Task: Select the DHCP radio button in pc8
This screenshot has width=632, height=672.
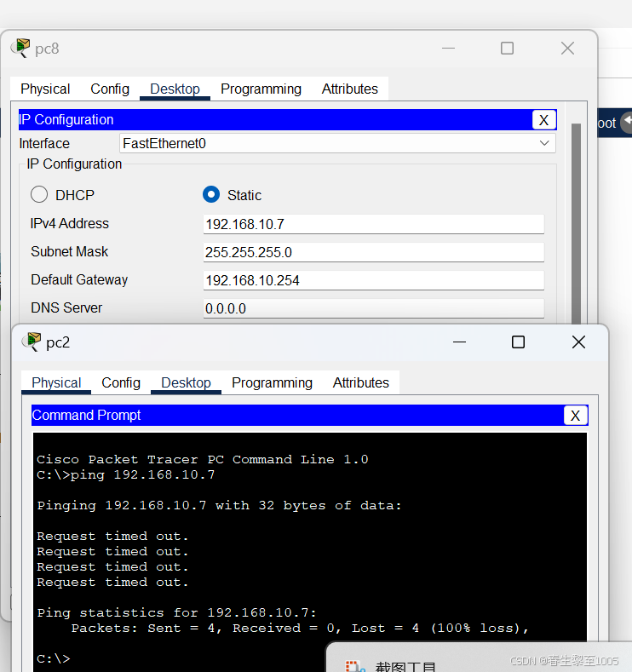Action: click(x=39, y=194)
